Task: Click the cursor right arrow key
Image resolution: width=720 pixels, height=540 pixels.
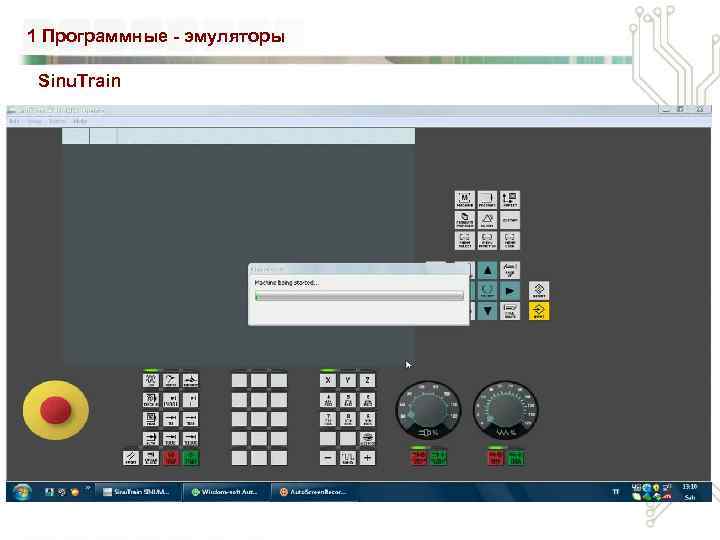Action: point(510,291)
